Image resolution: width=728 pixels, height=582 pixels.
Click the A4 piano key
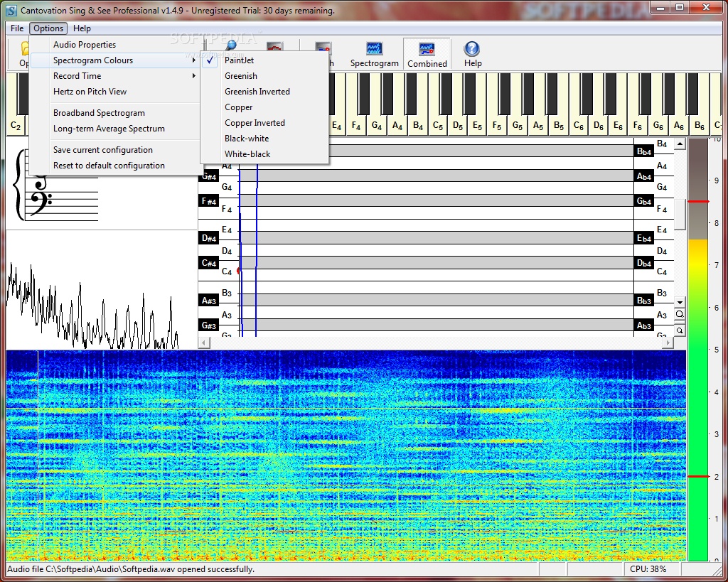pos(397,125)
